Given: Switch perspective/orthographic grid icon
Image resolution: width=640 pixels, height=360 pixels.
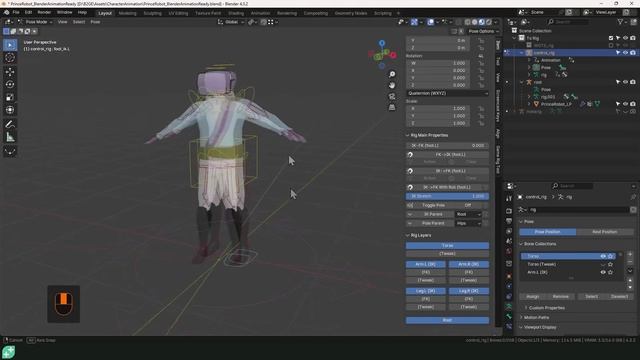Looking at the screenshot, I should pyautogui.click(x=392, y=107).
